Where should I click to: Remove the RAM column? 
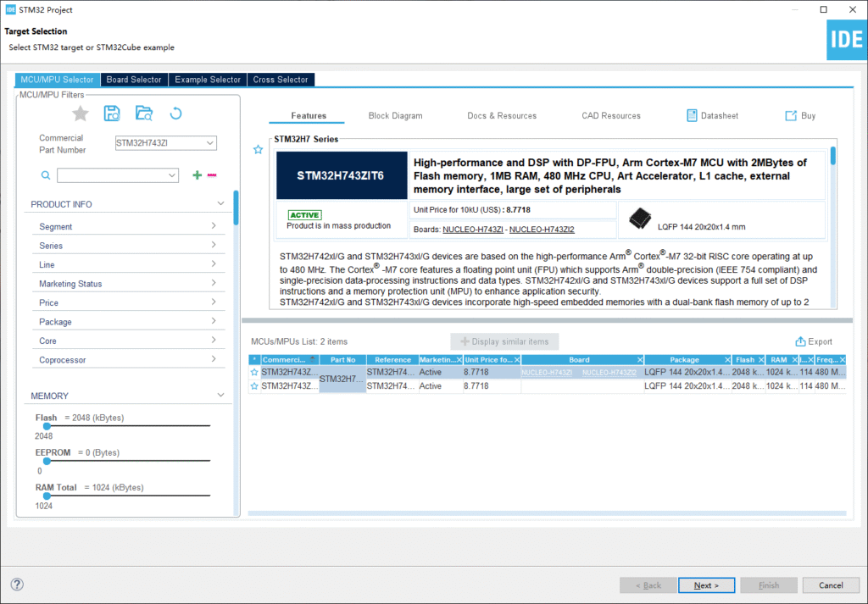click(x=795, y=360)
